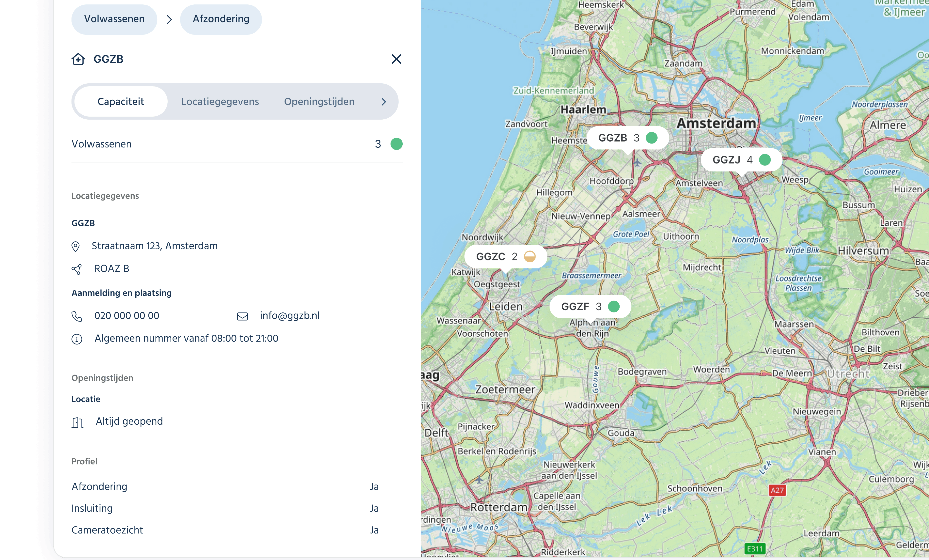This screenshot has width=929, height=560.
Task: Open the GGZJ marker on the map
Action: (x=741, y=160)
